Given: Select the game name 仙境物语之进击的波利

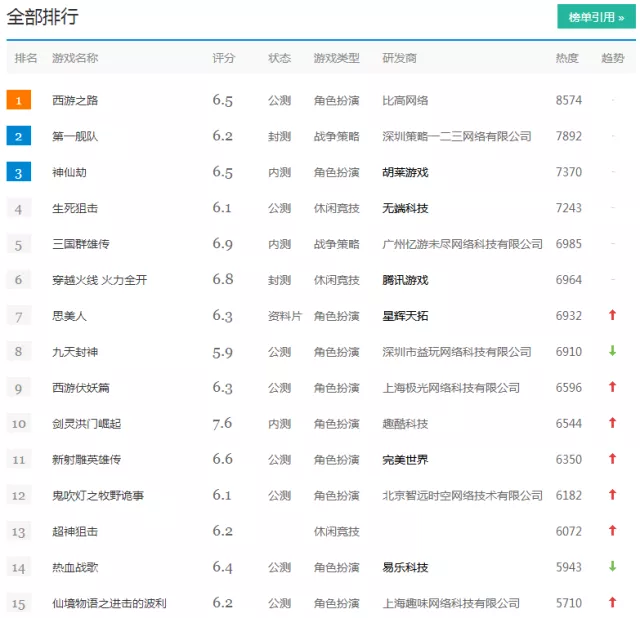Looking at the screenshot, I should [x=109, y=603].
